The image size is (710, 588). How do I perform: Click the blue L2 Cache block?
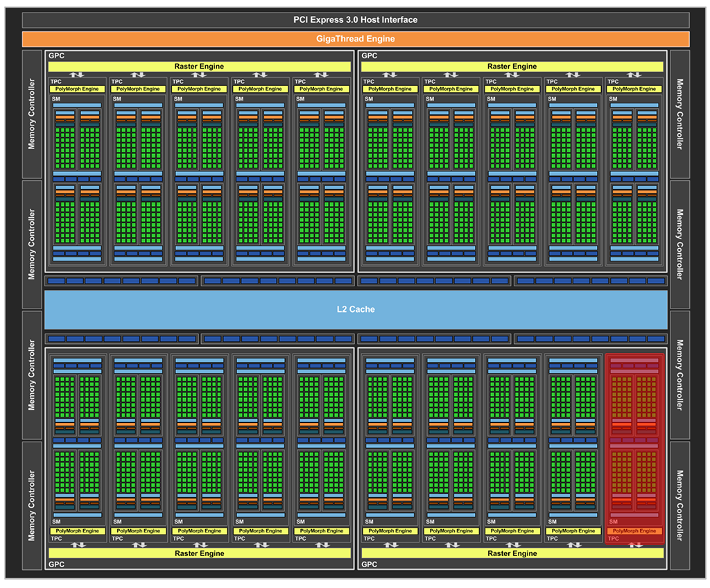coord(356,309)
